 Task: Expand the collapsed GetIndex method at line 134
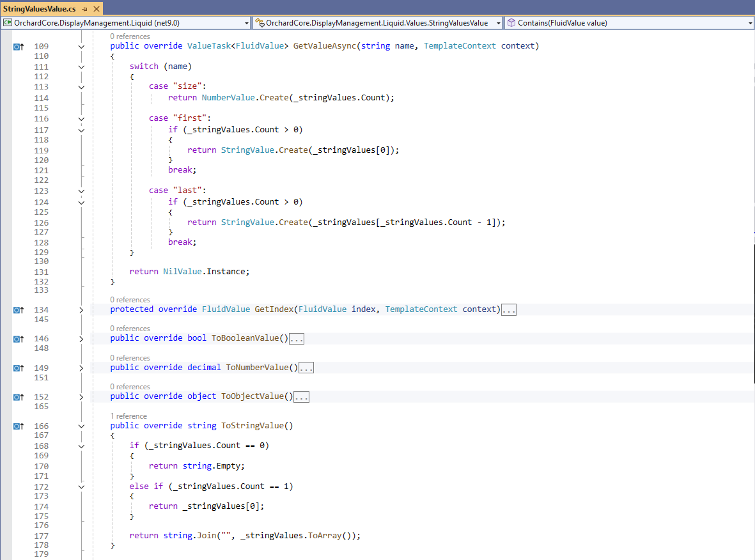pyautogui.click(x=81, y=310)
